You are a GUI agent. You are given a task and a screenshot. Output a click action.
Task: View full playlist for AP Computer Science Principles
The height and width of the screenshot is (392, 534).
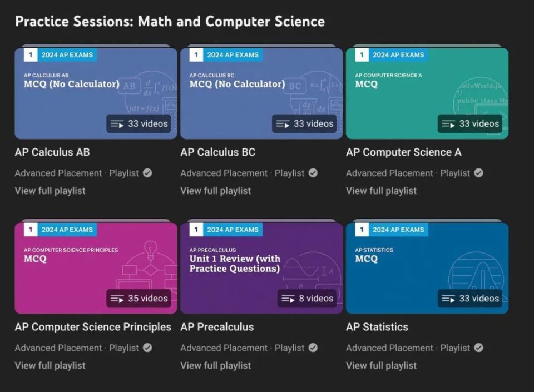pyautogui.click(x=50, y=365)
